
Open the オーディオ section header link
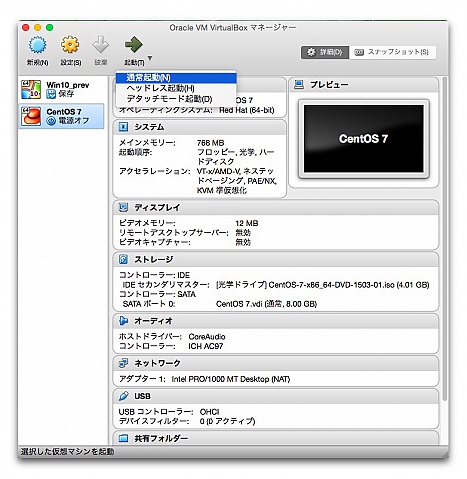pos(153,321)
